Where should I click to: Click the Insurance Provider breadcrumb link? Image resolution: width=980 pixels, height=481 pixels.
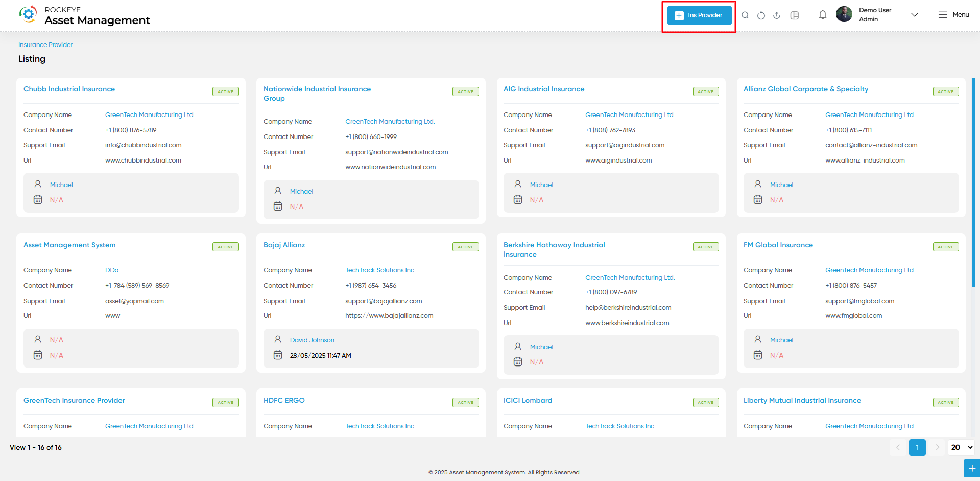pyautogui.click(x=45, y=45)
